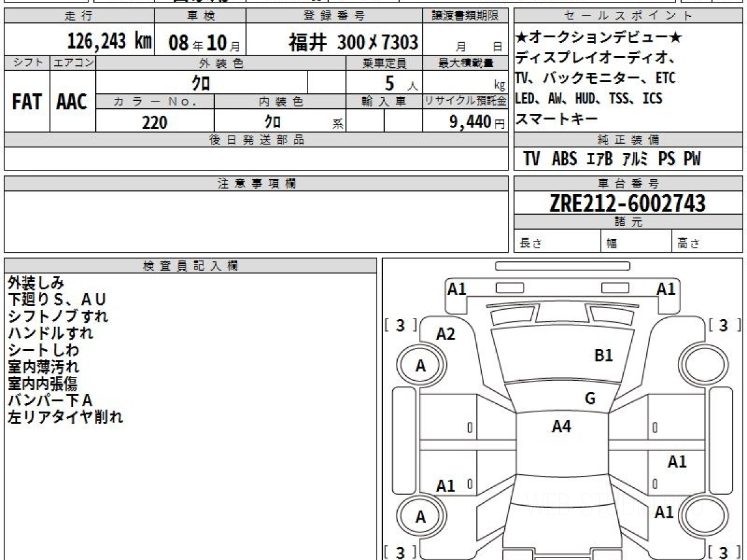Select the 注意事項欄 header bar
The height and width of the screenshot is (560, 747).
pyautogui.click(x=256, y=184)
